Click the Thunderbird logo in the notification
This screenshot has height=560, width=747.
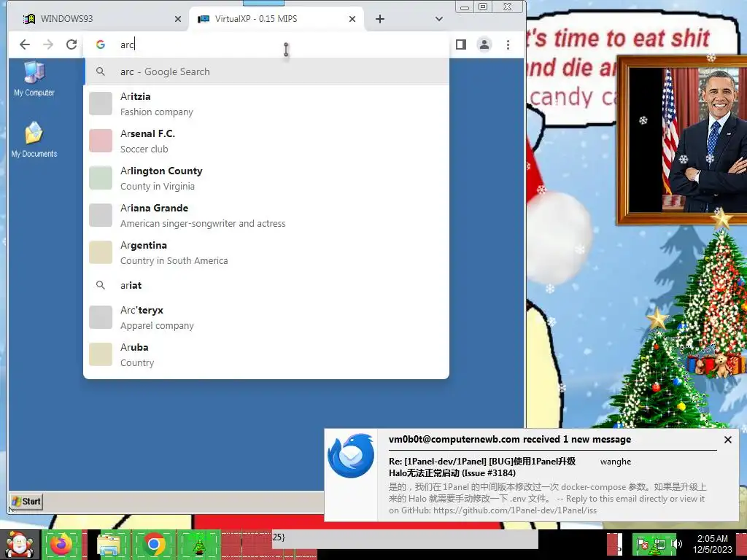click(351, 456)
